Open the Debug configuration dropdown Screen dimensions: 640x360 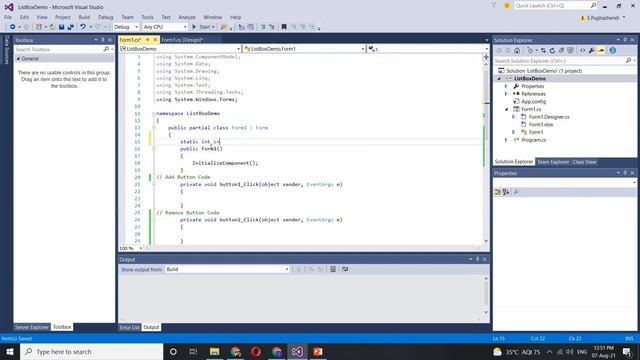point(126,27)
